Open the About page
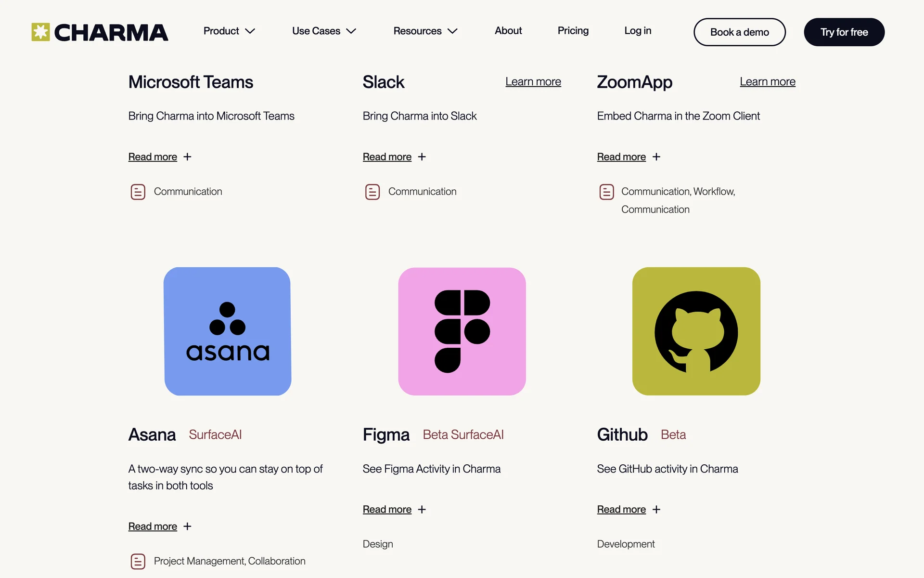Image resolution: width=924 pixels, height=578 pixels. (508, 31)
